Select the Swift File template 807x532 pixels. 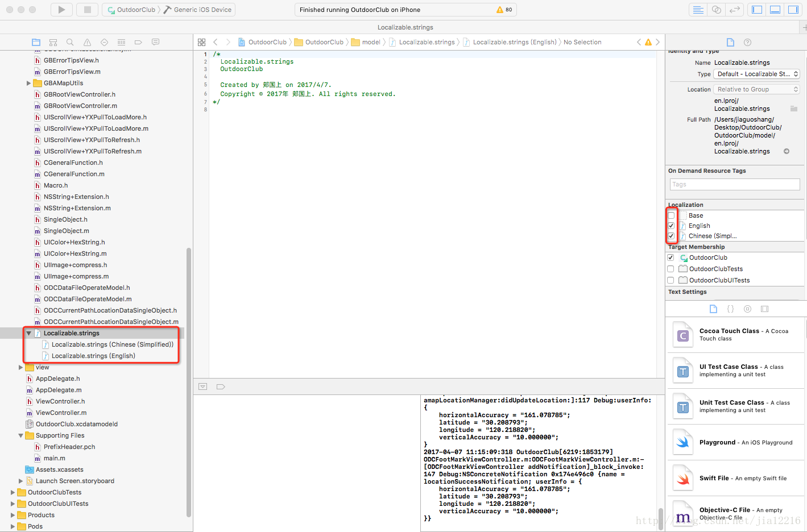coord(736,478)
